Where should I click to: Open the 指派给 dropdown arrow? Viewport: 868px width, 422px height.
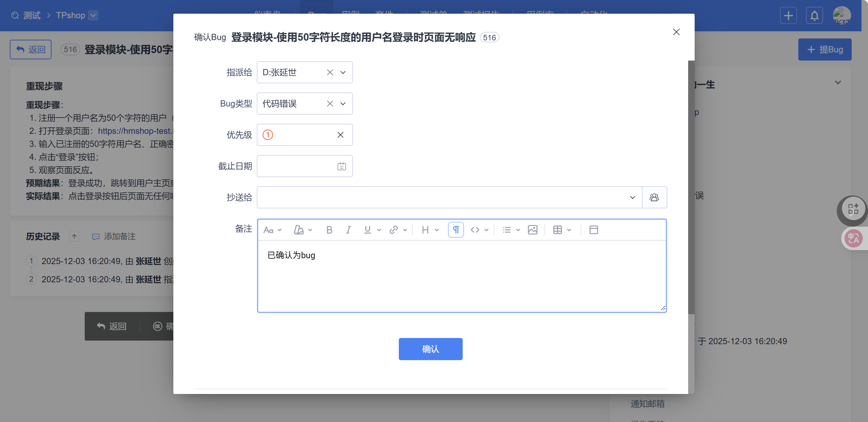tap(343, 72)
